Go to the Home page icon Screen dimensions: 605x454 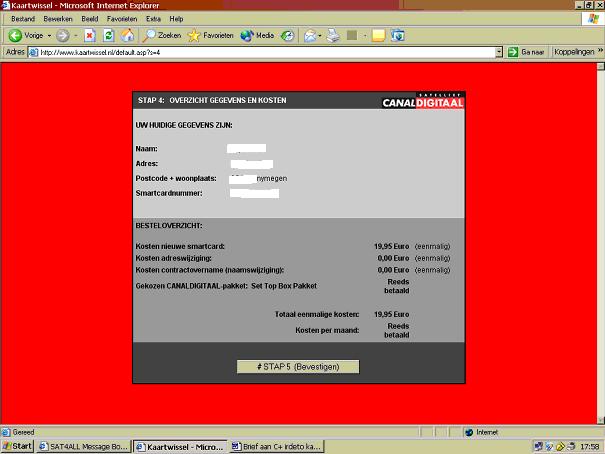(x=127, y=35)
